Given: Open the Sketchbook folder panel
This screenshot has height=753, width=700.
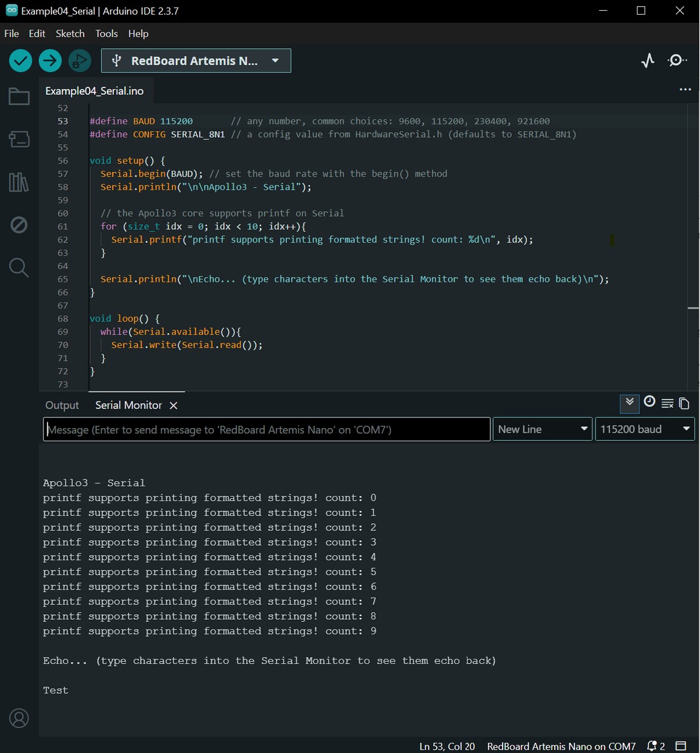Looking at the screenshot, I should (x=19, y=97).
